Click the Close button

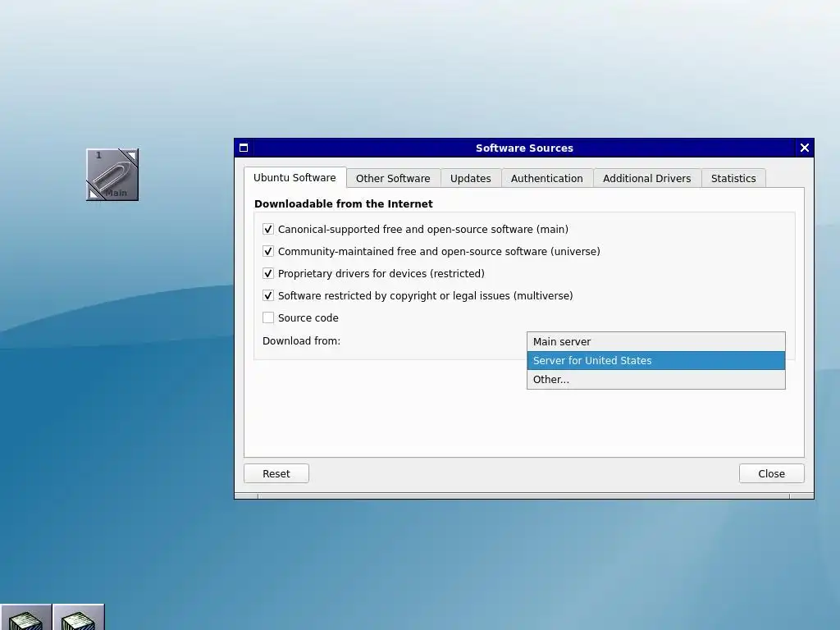pyautogui.click(x=771, y=473)
